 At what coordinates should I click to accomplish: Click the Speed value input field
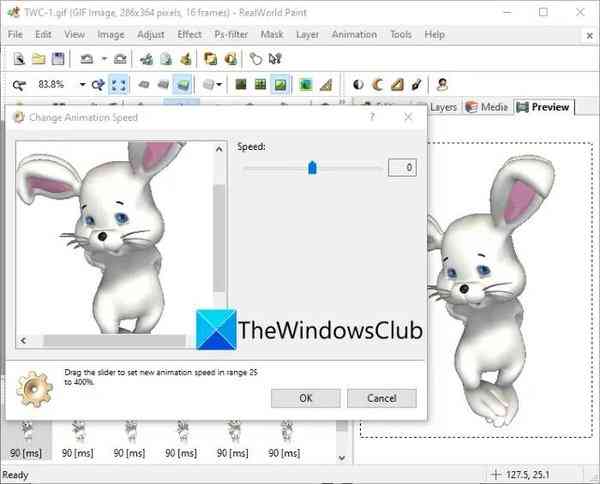(x=402, y=168)
